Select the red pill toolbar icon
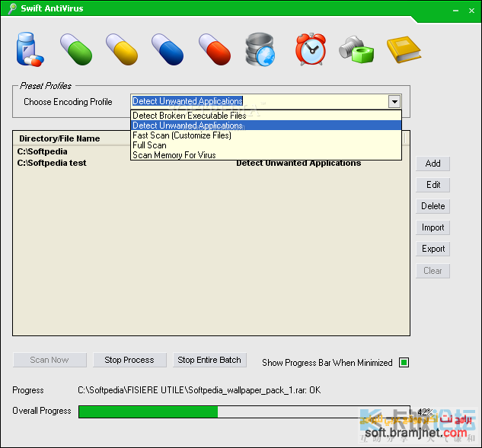482x448 pixels. 215,49
